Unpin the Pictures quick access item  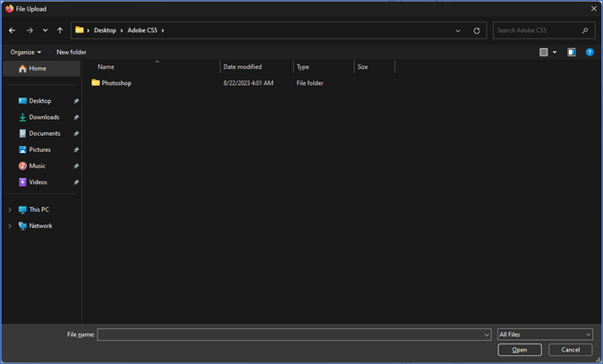pyautogui.click(x=76, y=150)
